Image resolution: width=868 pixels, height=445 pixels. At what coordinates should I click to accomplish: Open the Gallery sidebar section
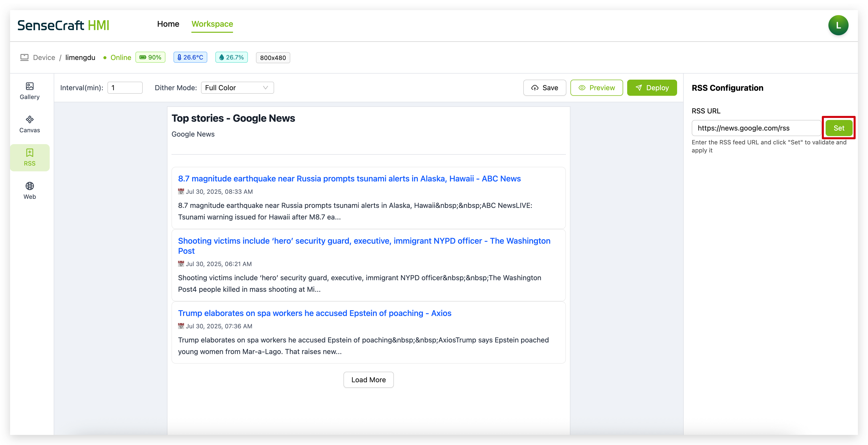30,91
